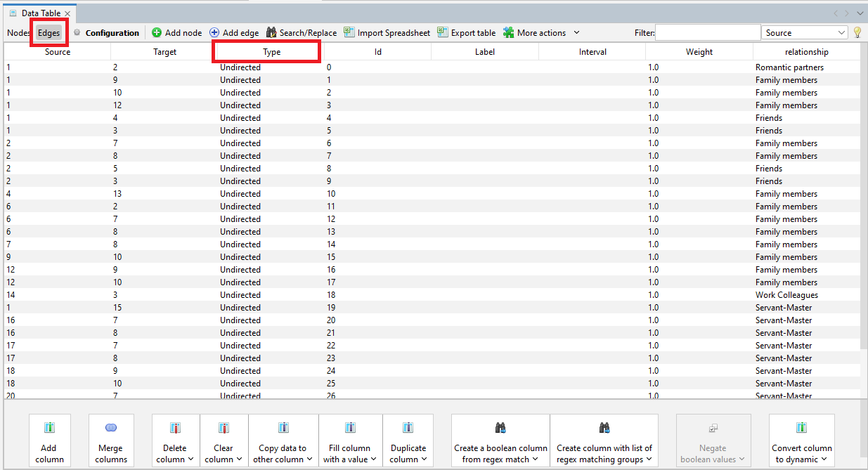Select the Data Table tab
Screen dimensions: 868x470
point(40,12)
